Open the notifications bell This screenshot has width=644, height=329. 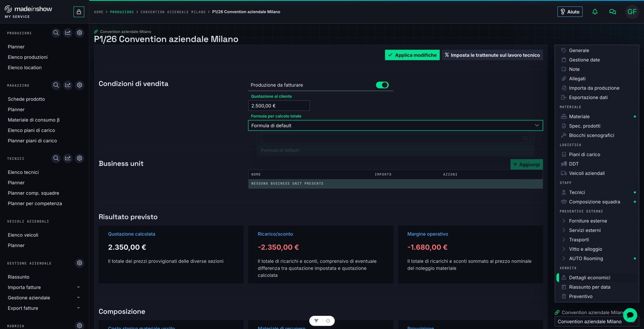595,12
